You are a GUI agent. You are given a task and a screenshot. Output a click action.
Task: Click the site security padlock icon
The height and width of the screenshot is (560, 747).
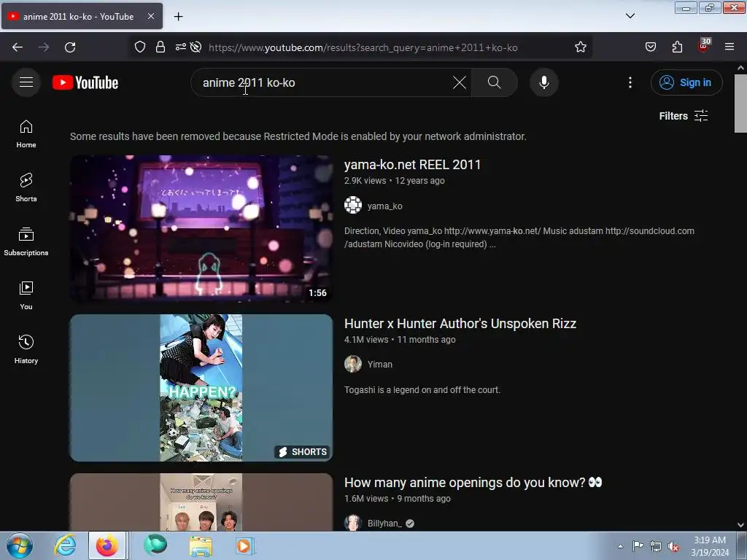pyautogui.click(x=160, y=47)
